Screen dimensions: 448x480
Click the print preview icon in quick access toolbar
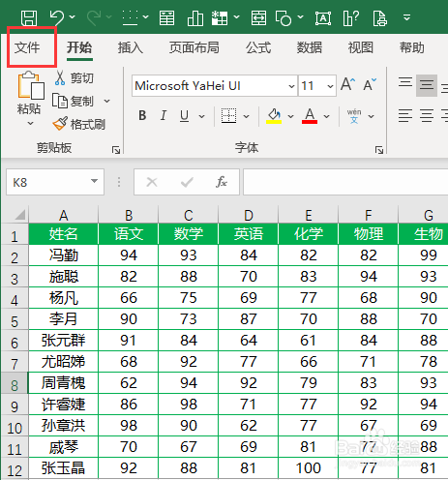pyautogui.click(x=379, y=17)
